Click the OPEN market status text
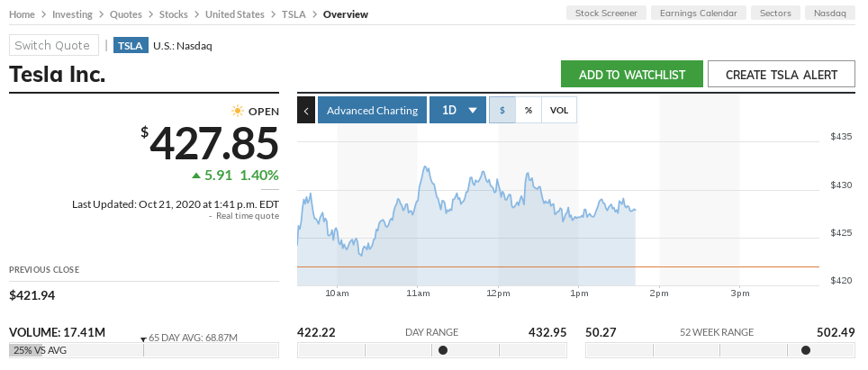 pos(264,111)
